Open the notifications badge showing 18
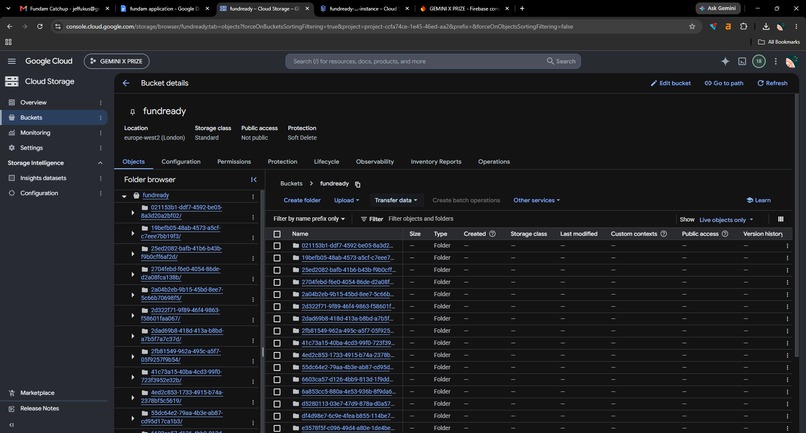806x433 pixels. 759,61
